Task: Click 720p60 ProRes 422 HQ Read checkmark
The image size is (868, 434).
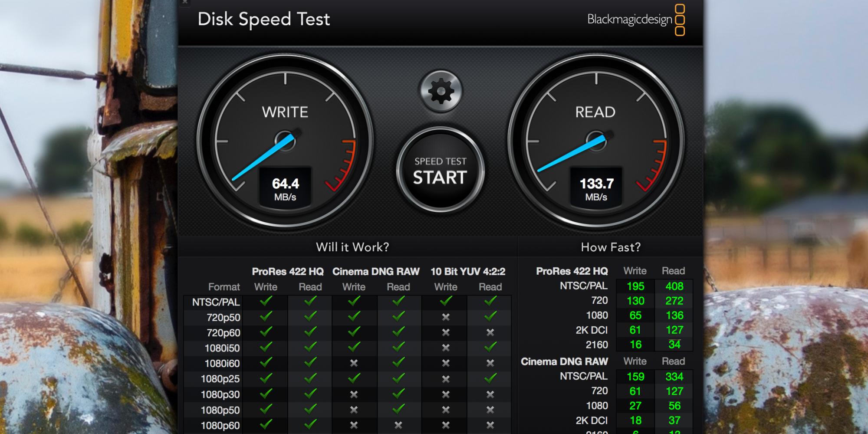Action: (310, 332)
